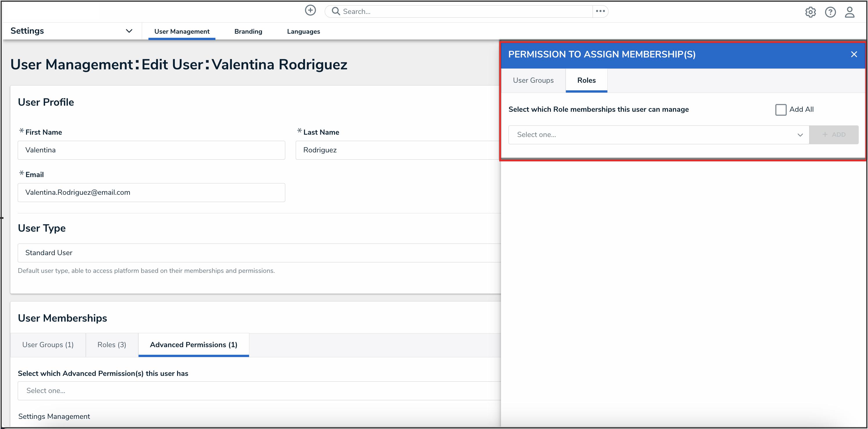Screen dimensions: 868x429
Task: Click the magnifying glass search icon
Action: pos(336,11)
